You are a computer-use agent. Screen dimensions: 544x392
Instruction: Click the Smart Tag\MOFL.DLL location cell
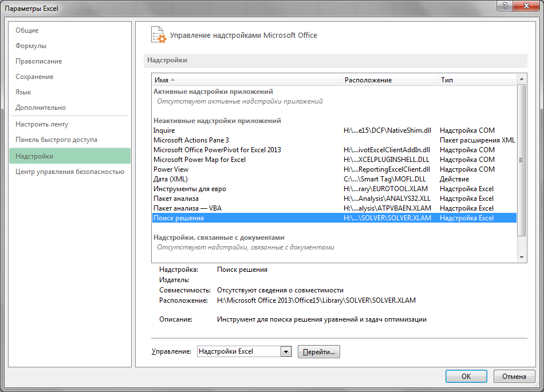point(384,179)
